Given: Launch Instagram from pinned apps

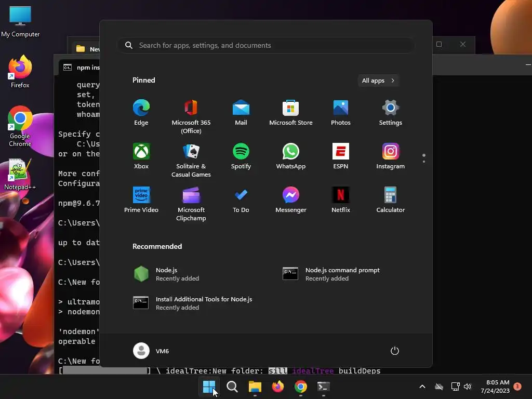Looking at the screenshot, I should pos(391,156).
